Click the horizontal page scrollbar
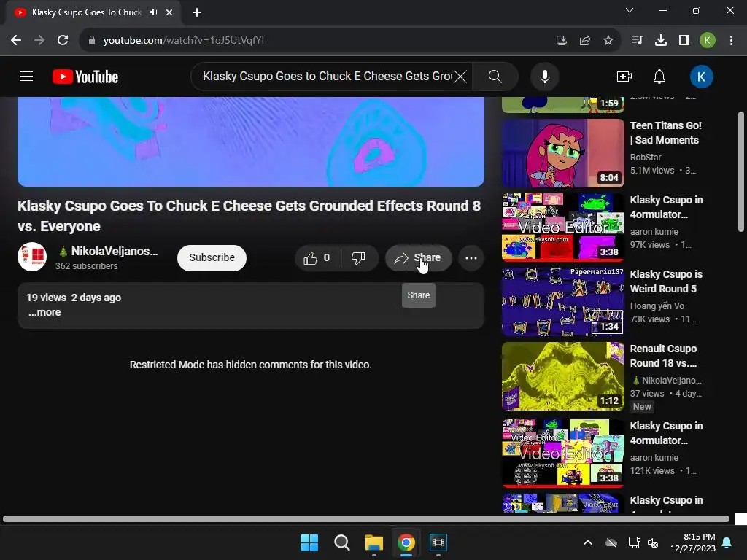Image resolution: width=747 pixels, height=560 pixels. point(366,518)
